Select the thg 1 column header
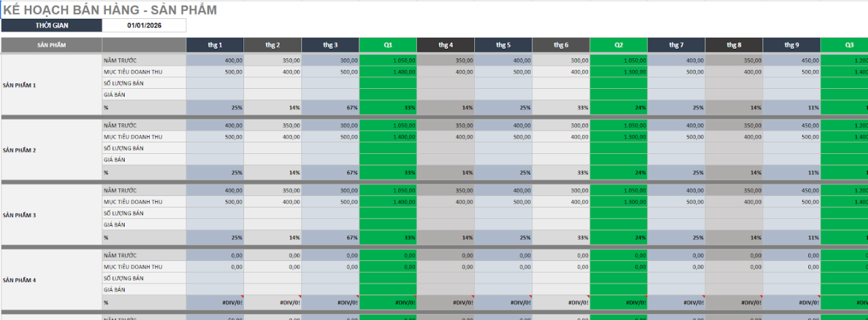This screenshot has width=868, height=320. [x=215, y=45]
